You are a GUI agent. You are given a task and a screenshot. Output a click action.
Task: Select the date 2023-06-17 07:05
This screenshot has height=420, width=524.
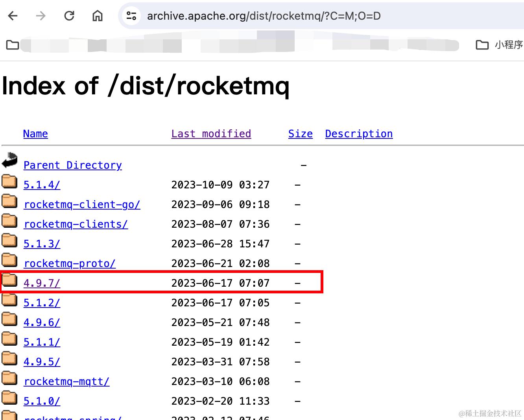click(220, 303)
